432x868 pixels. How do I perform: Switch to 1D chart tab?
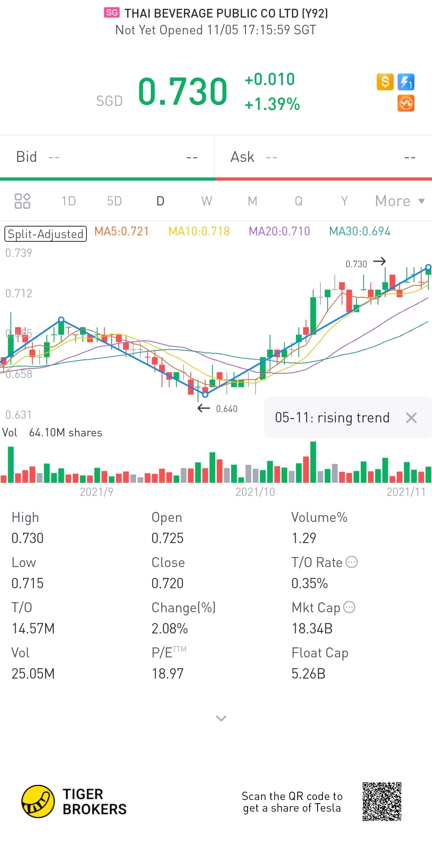(x=69, y=201)
